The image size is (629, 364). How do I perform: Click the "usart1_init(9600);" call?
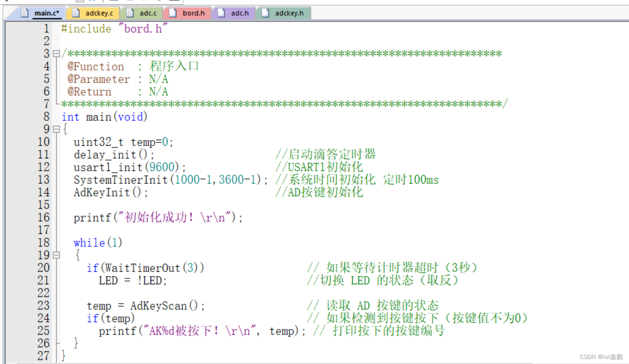[x=130, y=167]
